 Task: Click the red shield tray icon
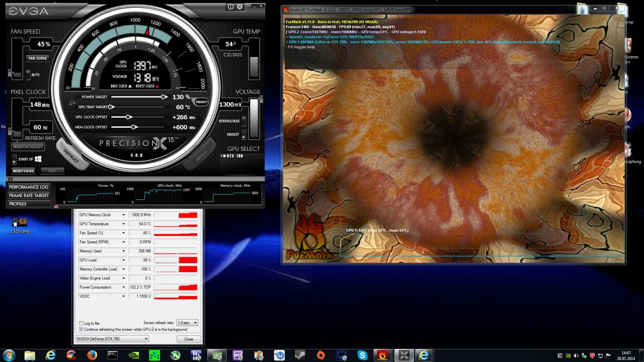coord(592,355)
